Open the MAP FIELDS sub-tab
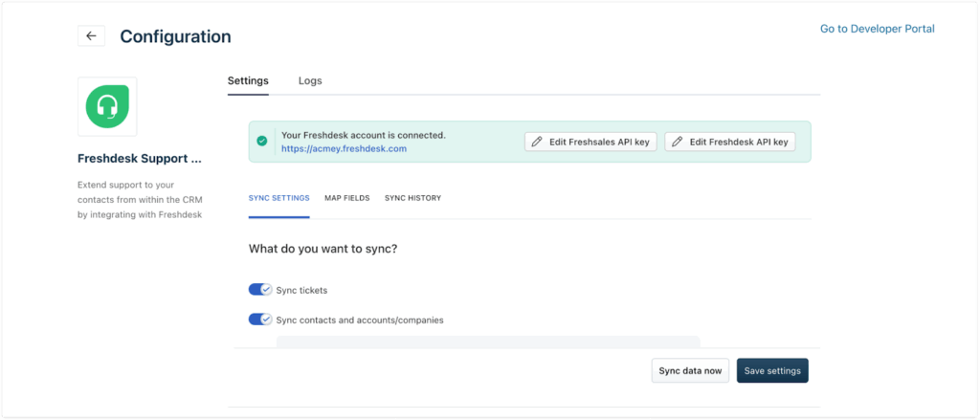Viewport: 980px width, 420px height. tap(346, 198)
